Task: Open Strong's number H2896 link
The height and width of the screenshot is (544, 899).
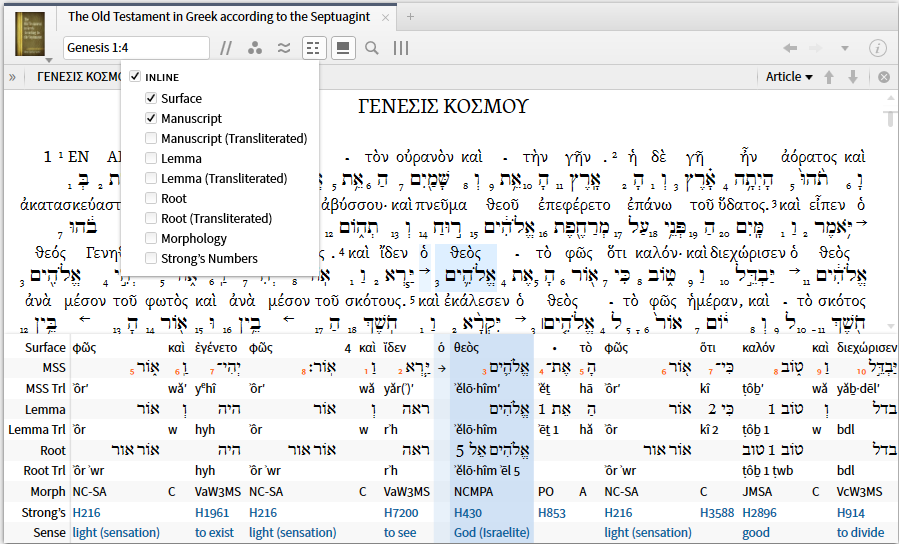Action: (760, 512)
